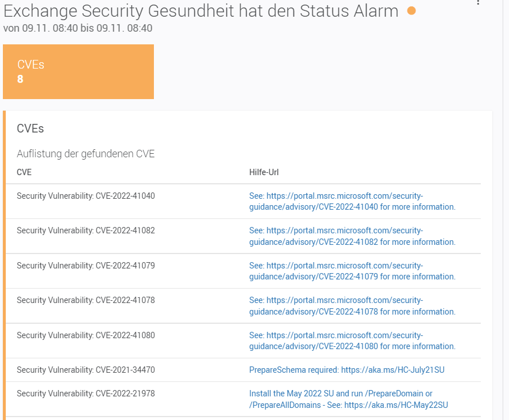Open the CVE-2022-41080 advisory link
The image size is (509, 420).
tap(352, 340)
